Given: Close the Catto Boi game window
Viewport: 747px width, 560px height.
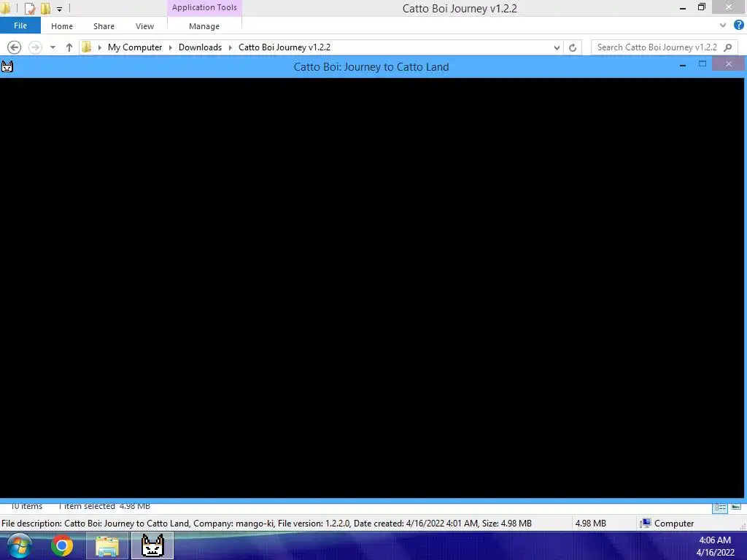Looking at the screenshot, I should pos(729,63).
